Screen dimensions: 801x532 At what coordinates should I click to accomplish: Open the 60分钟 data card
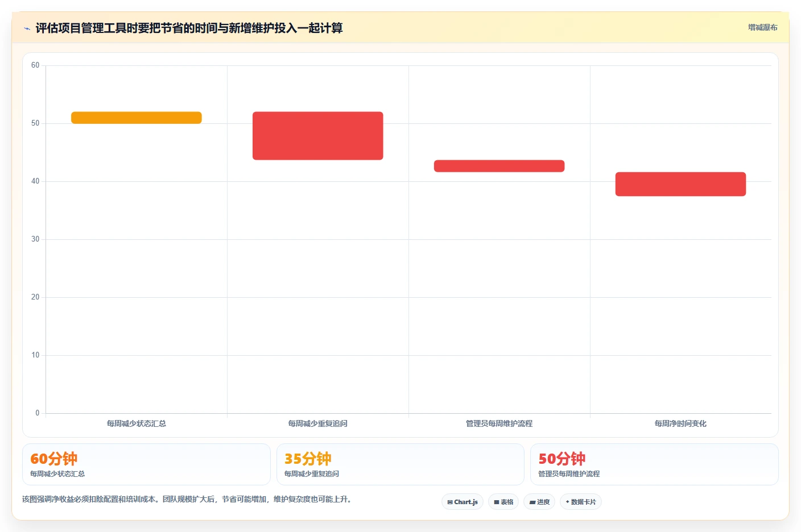(146, 464)
